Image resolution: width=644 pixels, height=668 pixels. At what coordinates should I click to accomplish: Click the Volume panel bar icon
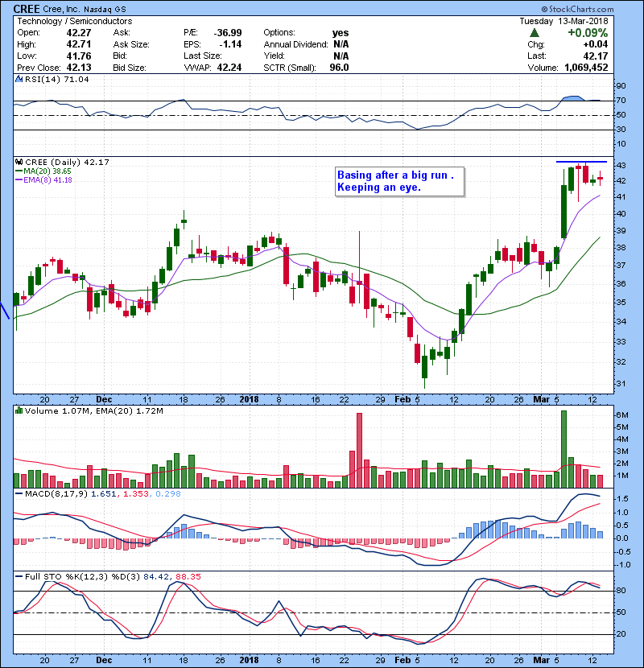pos(19,410)
